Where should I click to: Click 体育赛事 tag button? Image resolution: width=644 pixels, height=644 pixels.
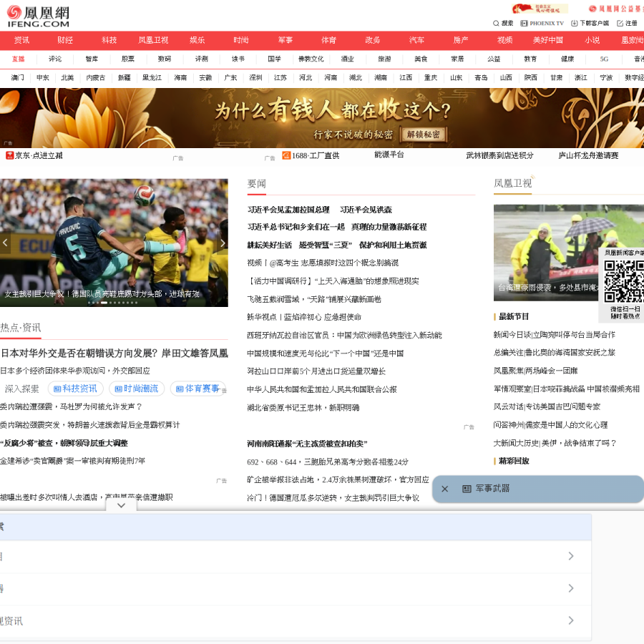tap(197, 389)
